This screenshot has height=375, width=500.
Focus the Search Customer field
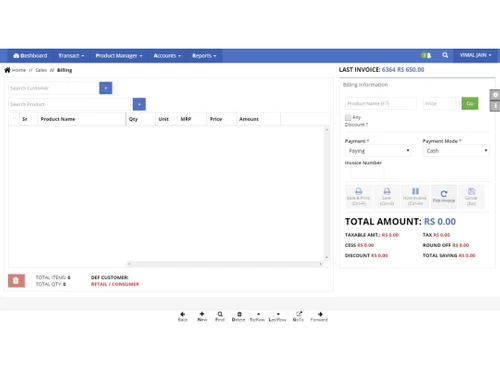click(53, 88)
